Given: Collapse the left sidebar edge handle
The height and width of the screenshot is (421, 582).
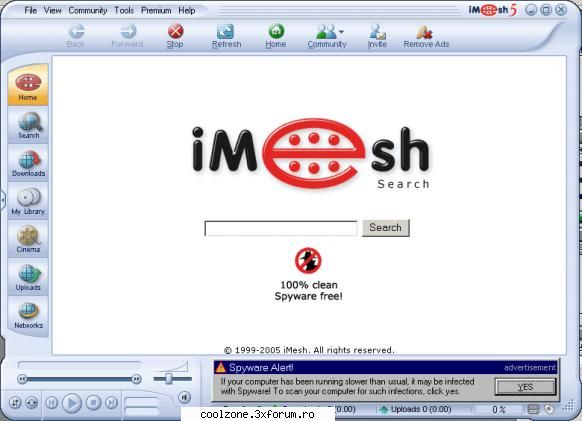Looking at the screenshot, I should click(x=3, y=200).
